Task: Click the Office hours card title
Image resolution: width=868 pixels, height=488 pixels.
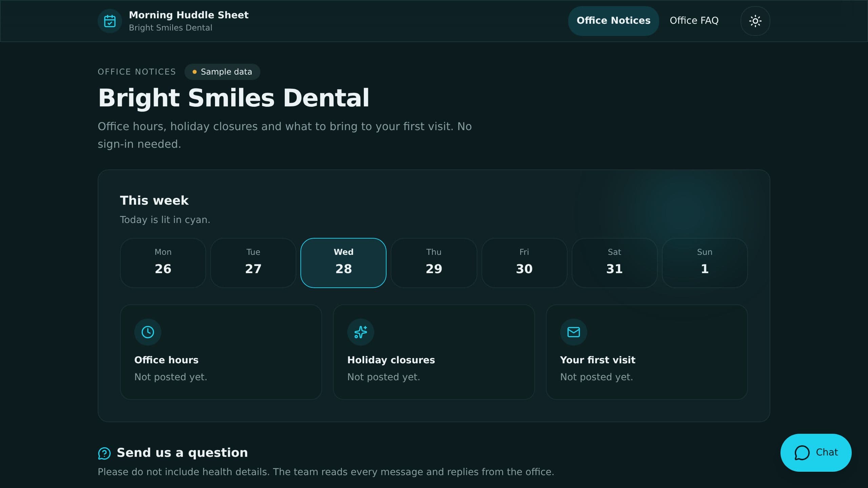Action: pos(166,360)
